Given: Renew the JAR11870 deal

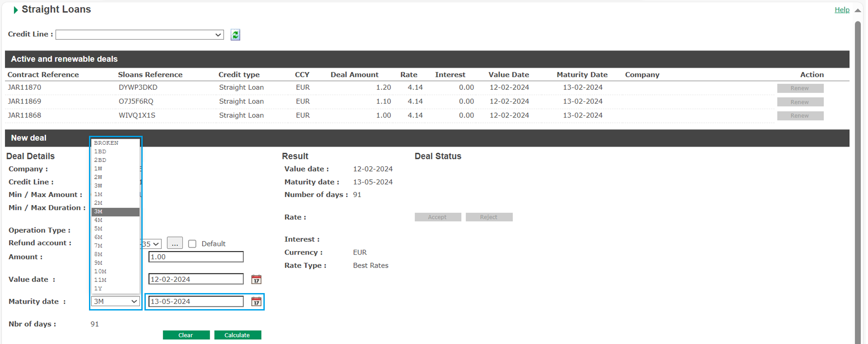Looking at the screenshot, I should click(x=800, y=88).
